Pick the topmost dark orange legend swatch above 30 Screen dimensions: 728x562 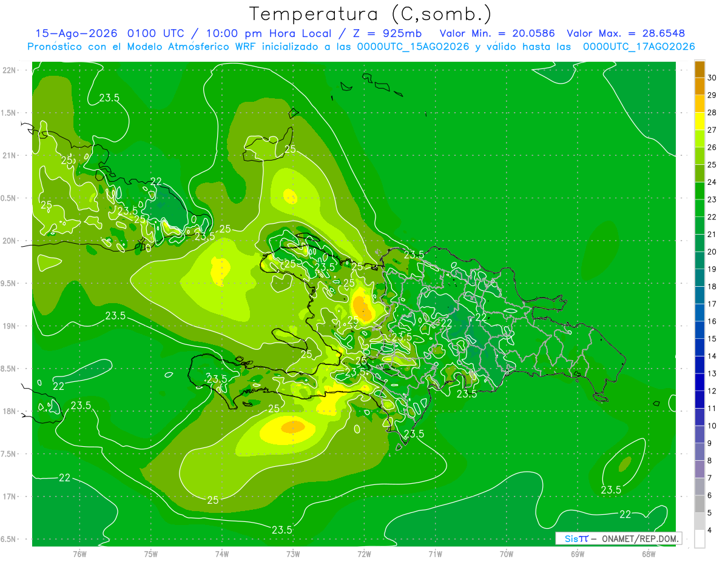pyautogui.click(x=699, y=69)
